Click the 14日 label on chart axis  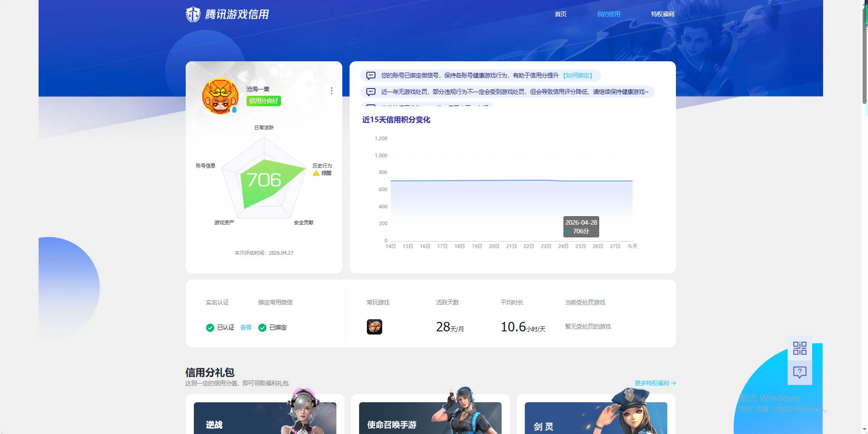390,246
